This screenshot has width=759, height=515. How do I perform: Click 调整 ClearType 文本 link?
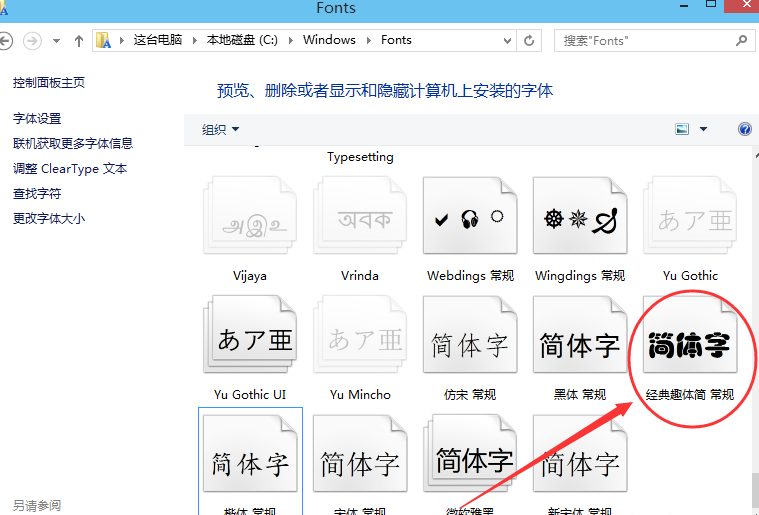coord(70,169)
